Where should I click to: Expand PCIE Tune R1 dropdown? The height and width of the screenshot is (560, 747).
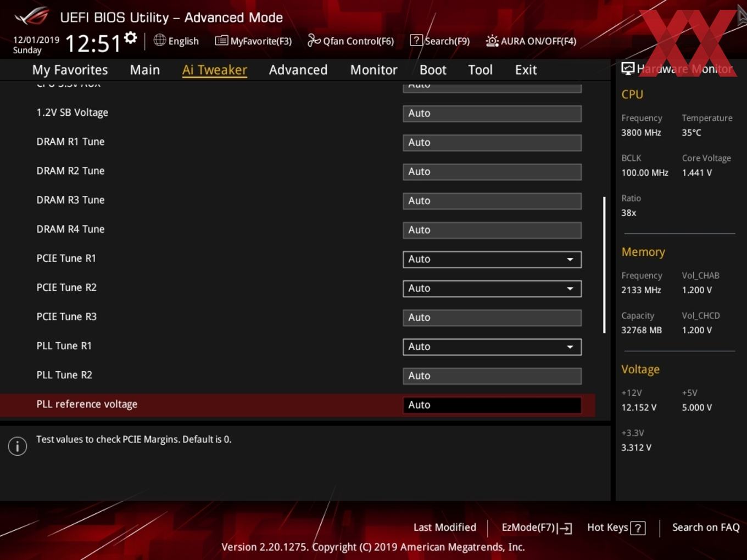(x=492, y=259)
